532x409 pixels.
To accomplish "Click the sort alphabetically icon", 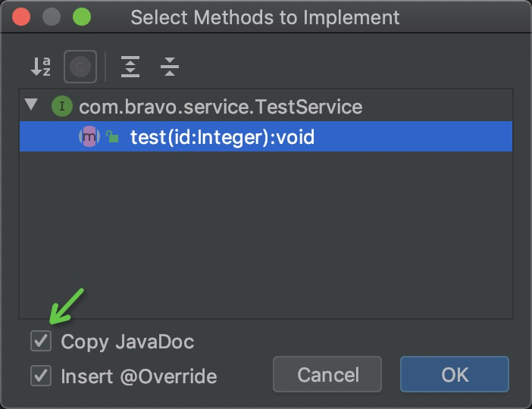I will [40, 67].
